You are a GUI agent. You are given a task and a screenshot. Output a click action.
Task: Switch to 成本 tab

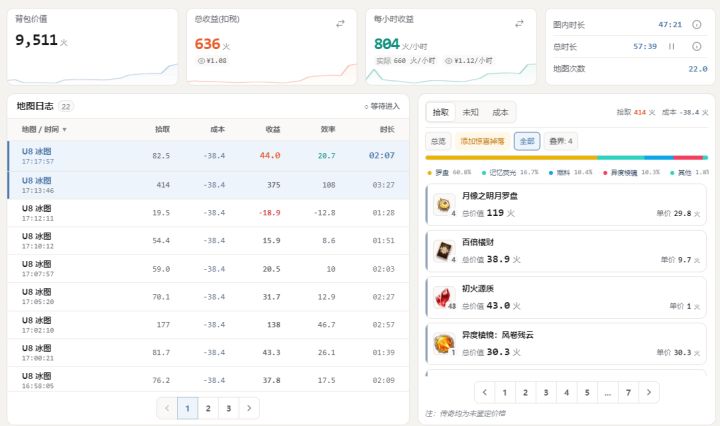pos(500,112)
